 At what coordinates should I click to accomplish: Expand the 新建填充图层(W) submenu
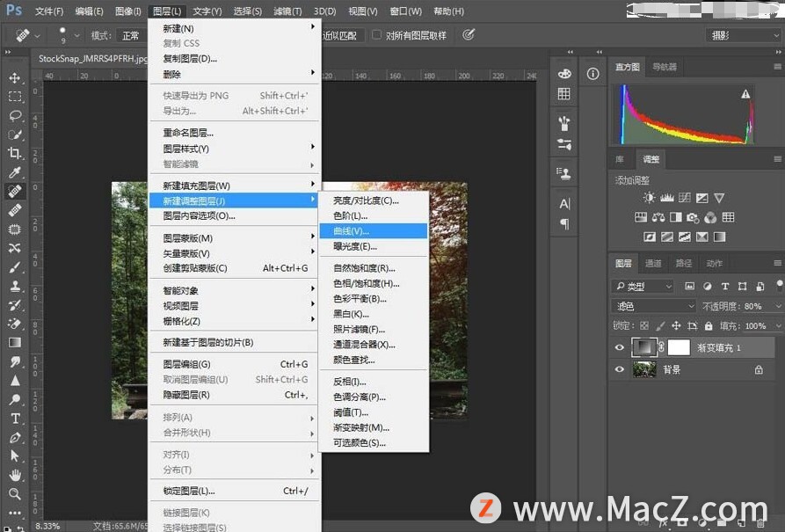tap(235, 186)
